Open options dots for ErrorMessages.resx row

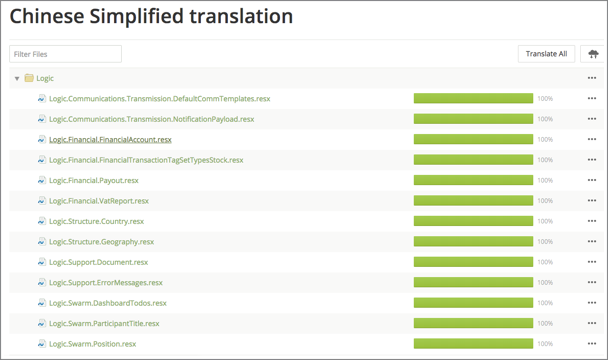[x=592, y=282]
